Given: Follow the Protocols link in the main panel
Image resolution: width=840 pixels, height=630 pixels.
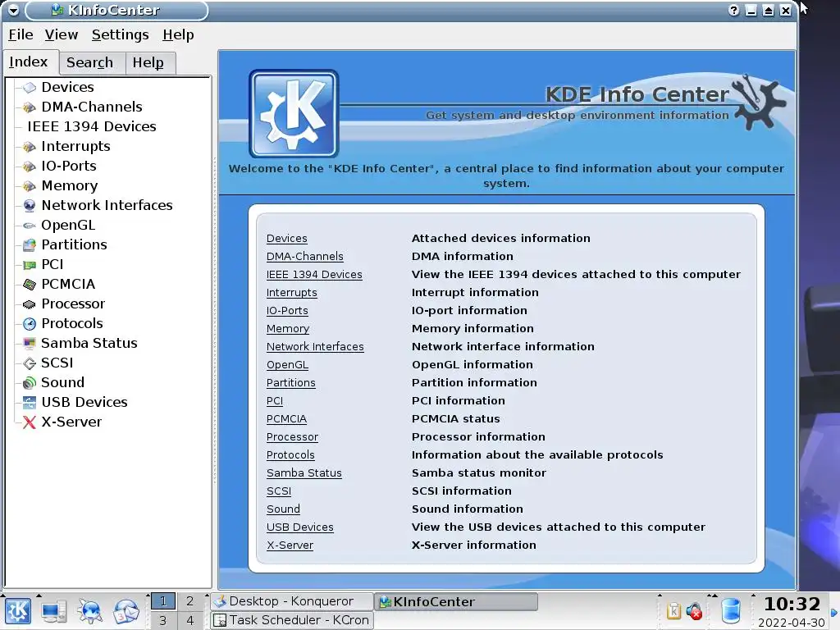Looking at the screenshot, I should click(x=290, y=455).
